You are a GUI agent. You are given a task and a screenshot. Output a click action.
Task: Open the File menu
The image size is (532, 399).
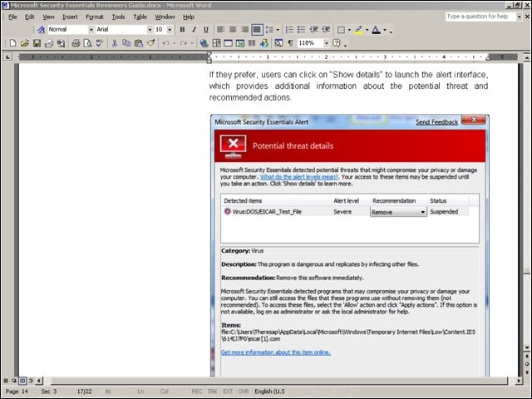point(12,17)
